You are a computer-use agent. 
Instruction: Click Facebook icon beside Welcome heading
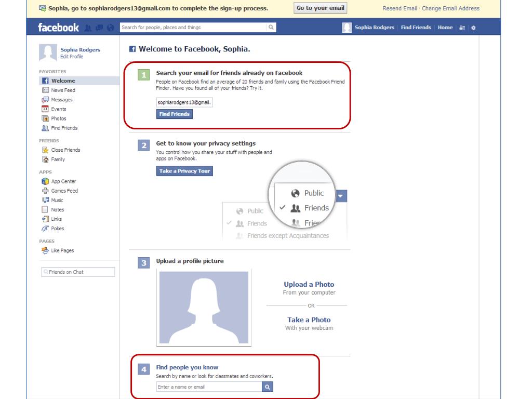tap(132, 49)
